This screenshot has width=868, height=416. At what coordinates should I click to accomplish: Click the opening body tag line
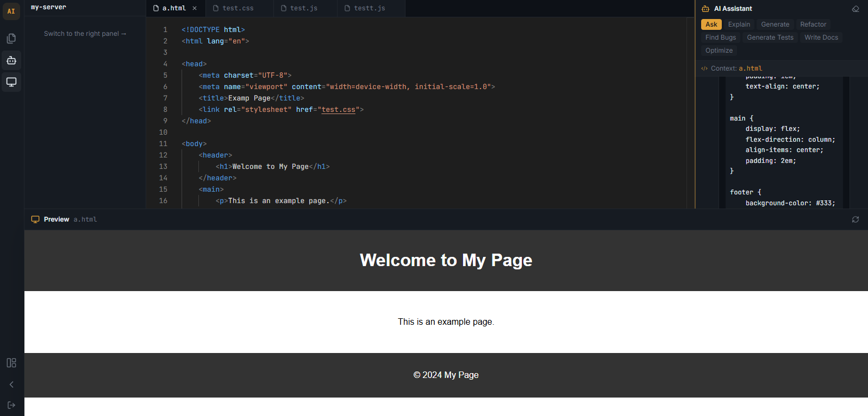click(x=194, y=144)
